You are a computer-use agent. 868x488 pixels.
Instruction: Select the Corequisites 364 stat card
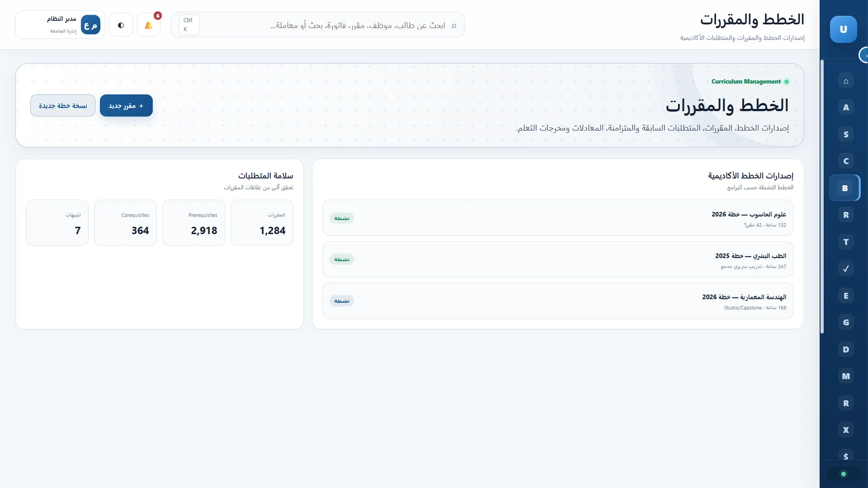pyautogui.click(x=125, y=223)
